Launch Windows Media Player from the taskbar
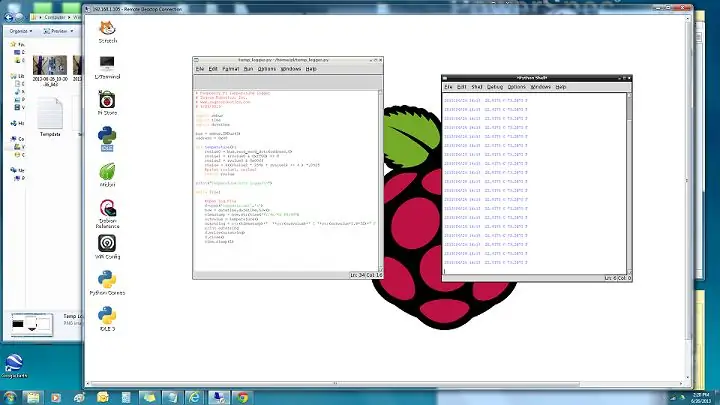Screen dimensions: 720x405 56,398
